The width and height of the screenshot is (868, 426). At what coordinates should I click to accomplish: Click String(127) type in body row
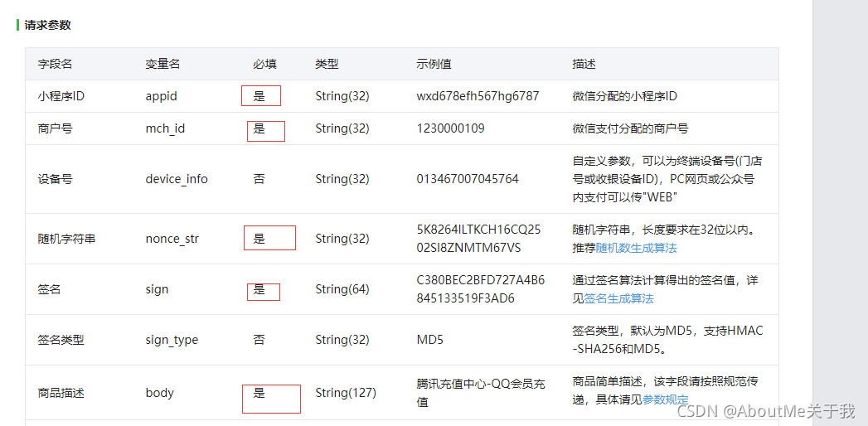346,394
